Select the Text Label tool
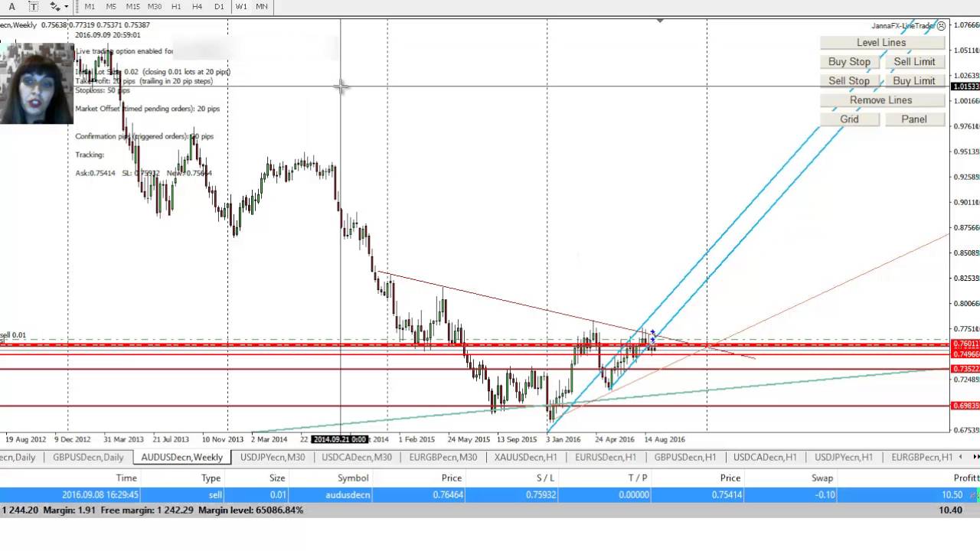980x551 pixels. tap(33, 6)
